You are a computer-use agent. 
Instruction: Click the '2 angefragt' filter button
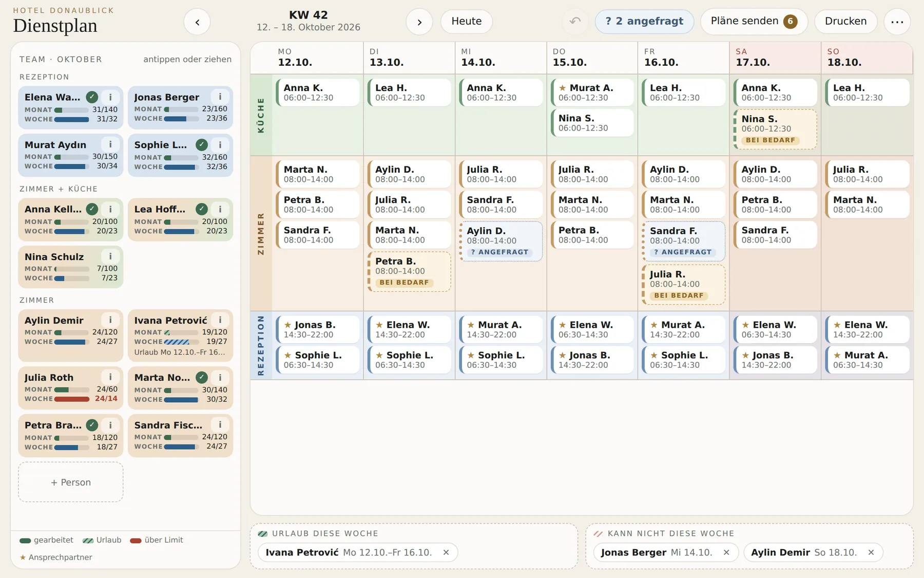(644, 22)
